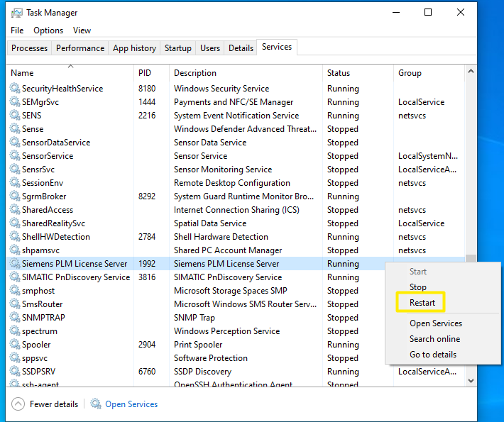Open the Options menu
The image size is (504, 422).
click(48, 30)
